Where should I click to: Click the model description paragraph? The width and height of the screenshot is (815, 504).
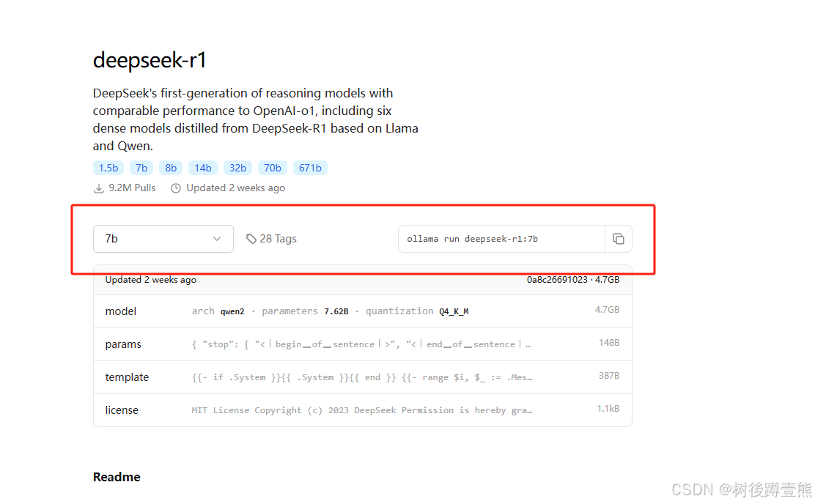(255, 119)
